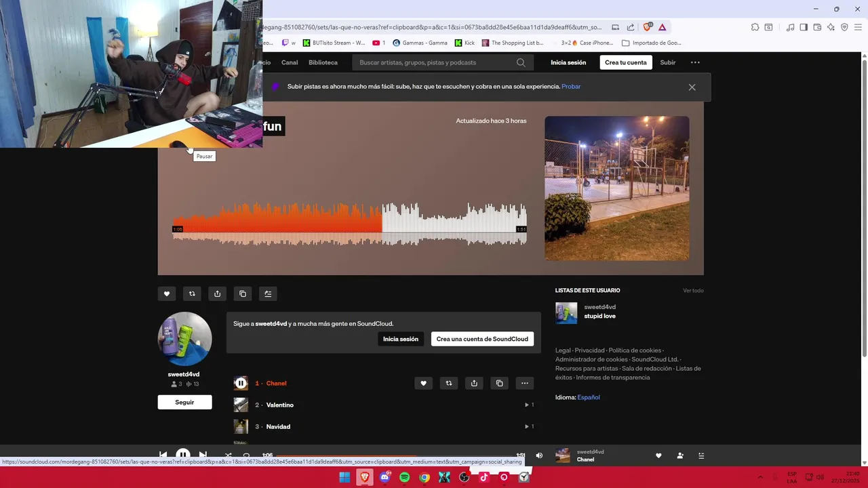Click Ver todo for user playlists
Image resolution: width=868 pixels, height=488 pixels.
tap(693, 290)
